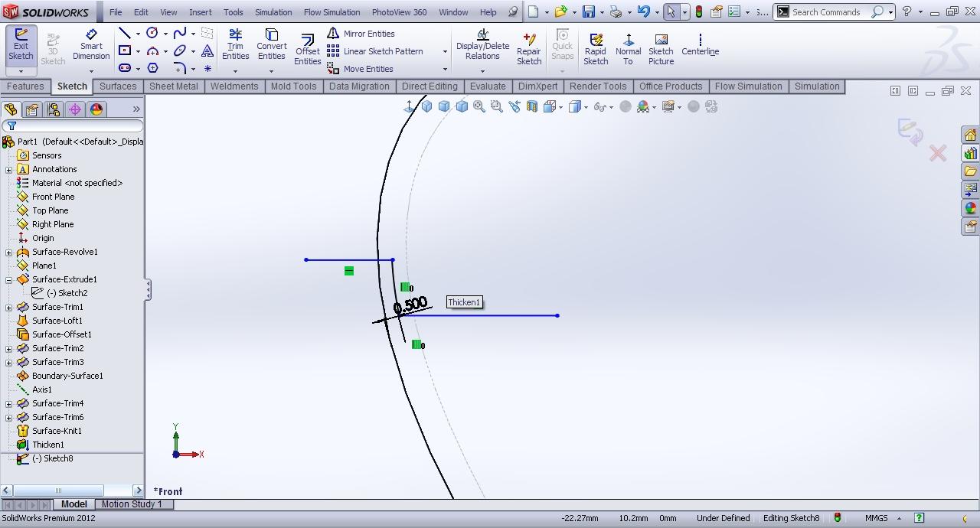Open the ConfigurationManager tab
The height and width of the screenshot is (528, 980).
54,109
